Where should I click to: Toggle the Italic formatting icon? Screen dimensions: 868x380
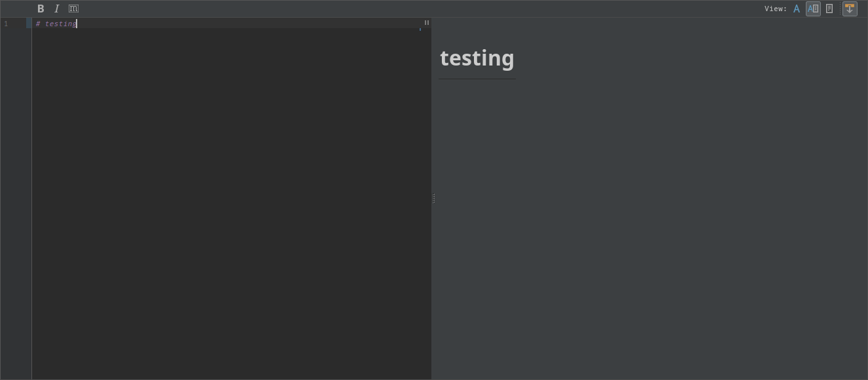point(57,9)
